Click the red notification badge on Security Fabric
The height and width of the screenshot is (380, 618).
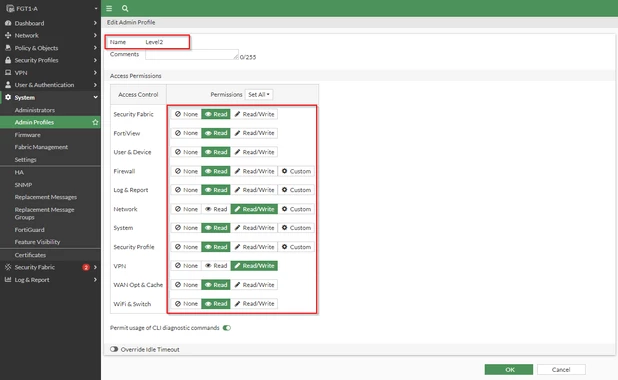click(86, 267)
